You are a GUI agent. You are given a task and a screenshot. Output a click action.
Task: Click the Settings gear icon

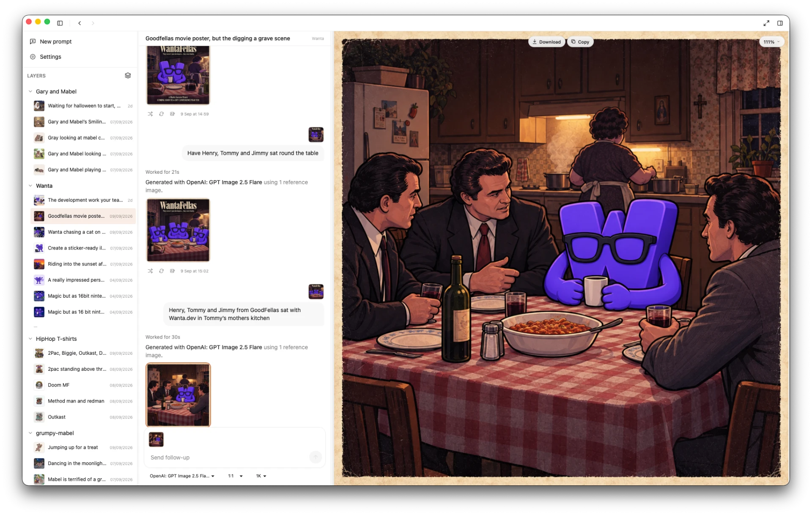click(33, 57)
